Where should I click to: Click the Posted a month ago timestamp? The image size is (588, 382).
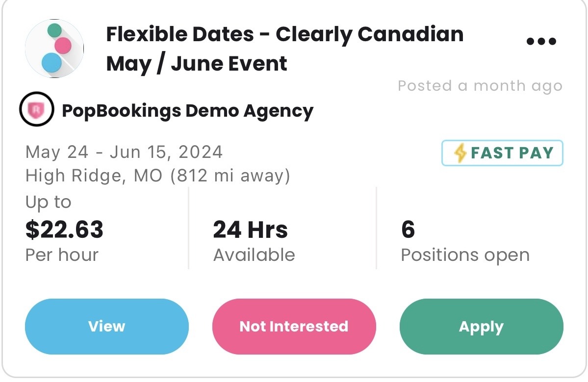(x=480, y=86)
